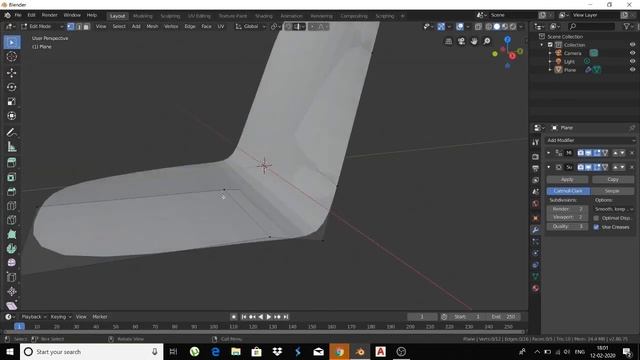The image size is (640, 360).
Task: Select the Simple subdivision type
Action: [612, 191]
